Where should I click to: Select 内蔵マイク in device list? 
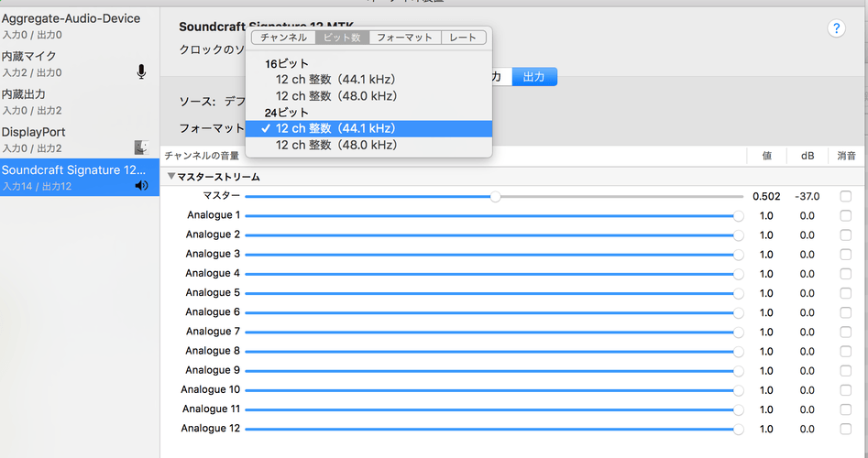pyautogui.click(x=80, y=63)
